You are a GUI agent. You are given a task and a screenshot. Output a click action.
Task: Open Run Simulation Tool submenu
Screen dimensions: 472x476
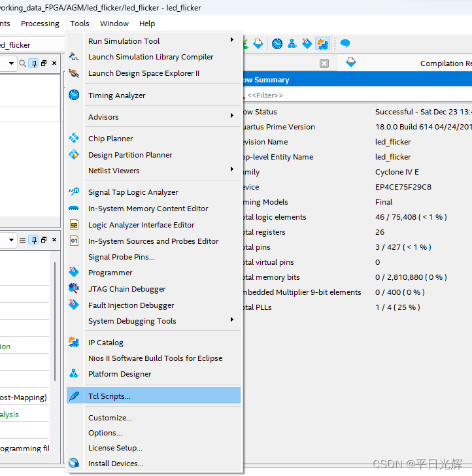tap(154, 41)
